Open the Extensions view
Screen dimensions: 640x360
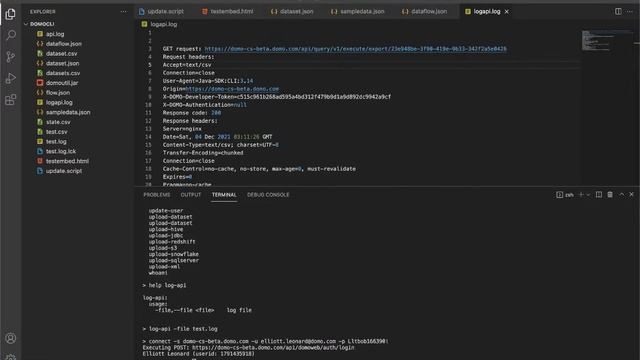click(x=11, y=100)
